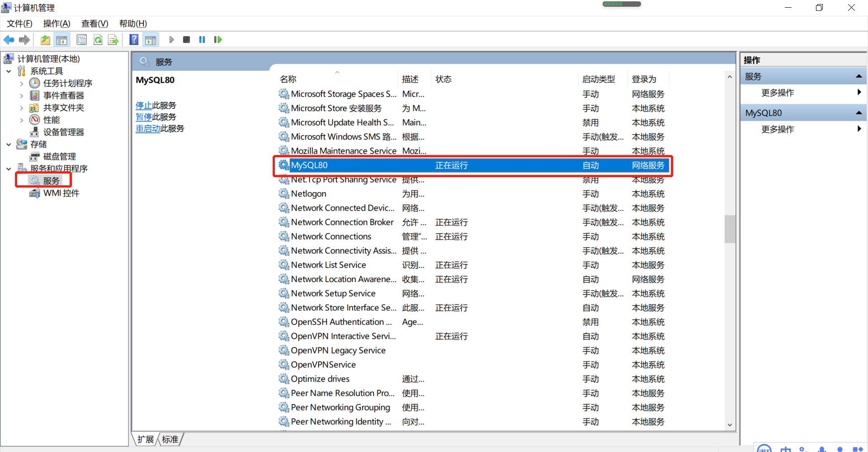
Task: Toggle the Show/Hide Console Tree icon
Action: (62, 40)
